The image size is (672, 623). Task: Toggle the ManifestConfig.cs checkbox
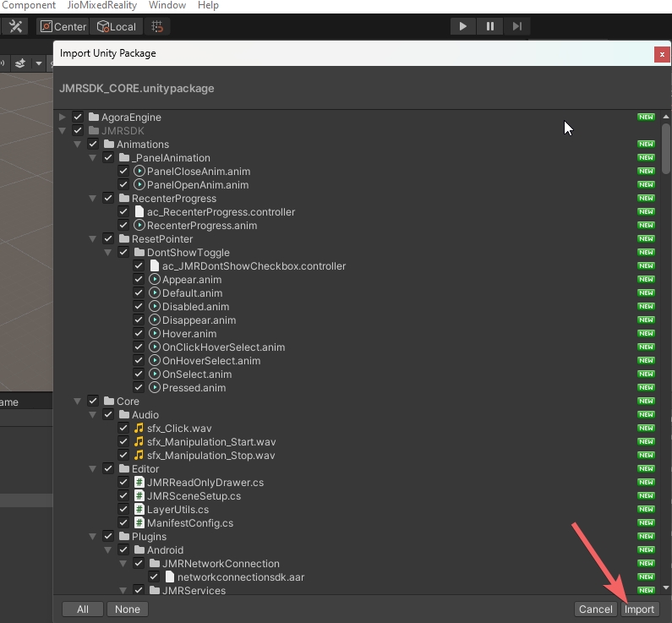click(123, 523)
